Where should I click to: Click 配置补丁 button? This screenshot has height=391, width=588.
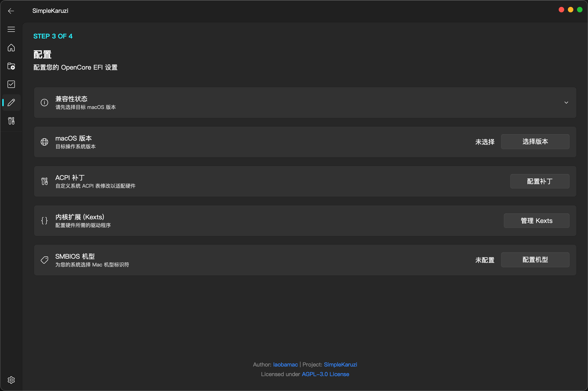539,181
